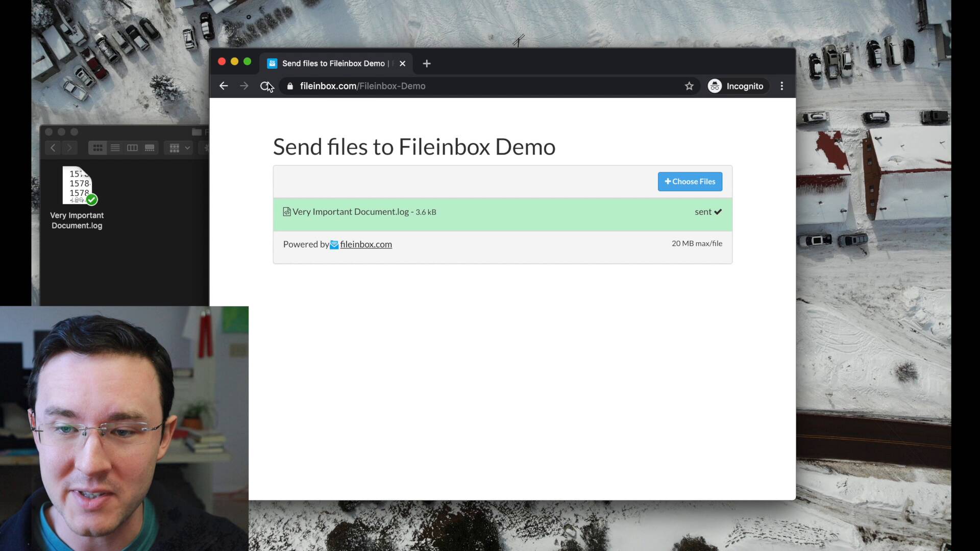Open the Chrome three-dot menu

(781, 86)
